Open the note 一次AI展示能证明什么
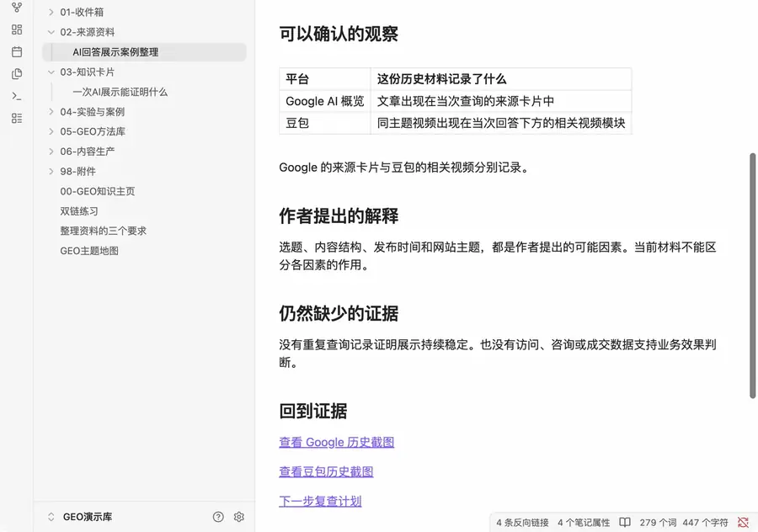 click(x=120, y=92)
